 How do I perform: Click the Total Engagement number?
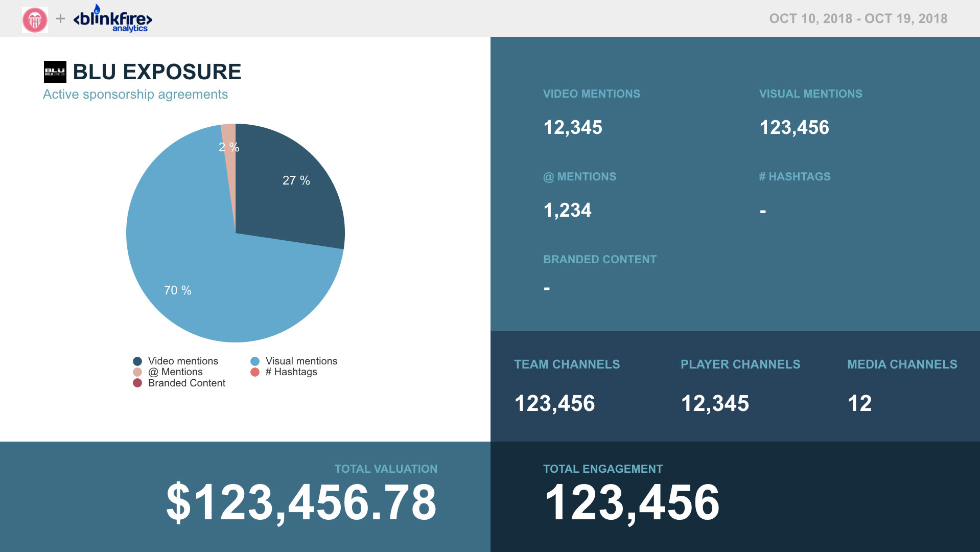[x=632, y=503]
